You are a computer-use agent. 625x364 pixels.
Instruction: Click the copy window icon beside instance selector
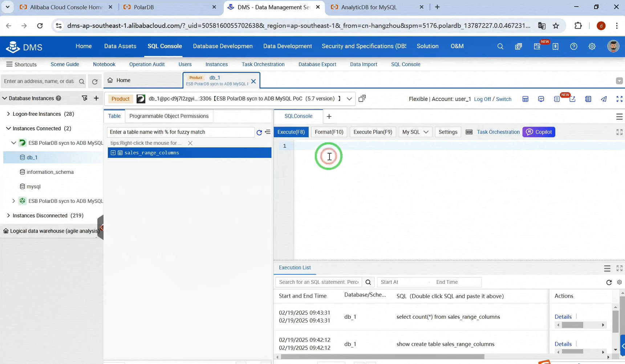coord(362,98)
